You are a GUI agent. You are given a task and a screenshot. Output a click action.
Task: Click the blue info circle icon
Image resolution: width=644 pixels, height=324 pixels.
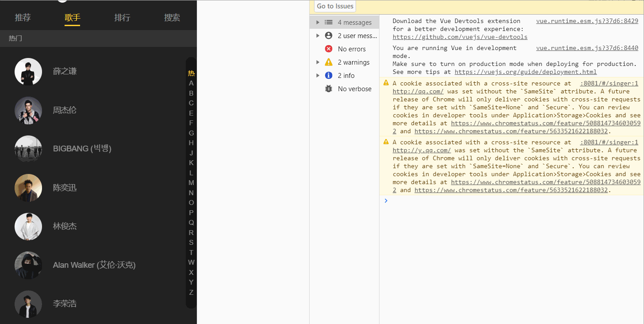tap(329, 75)
